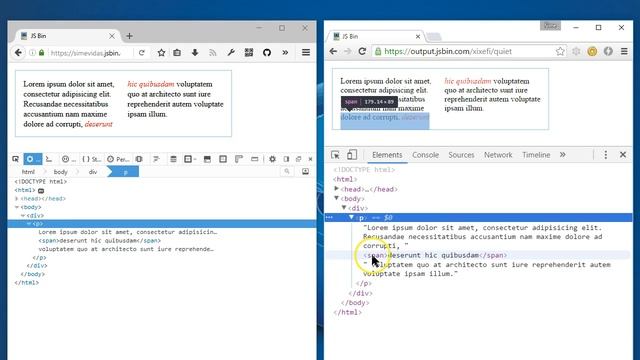Show more Chrome DevTools tabs
Viewport: 640px width, 360px height.
coord(562,155)
